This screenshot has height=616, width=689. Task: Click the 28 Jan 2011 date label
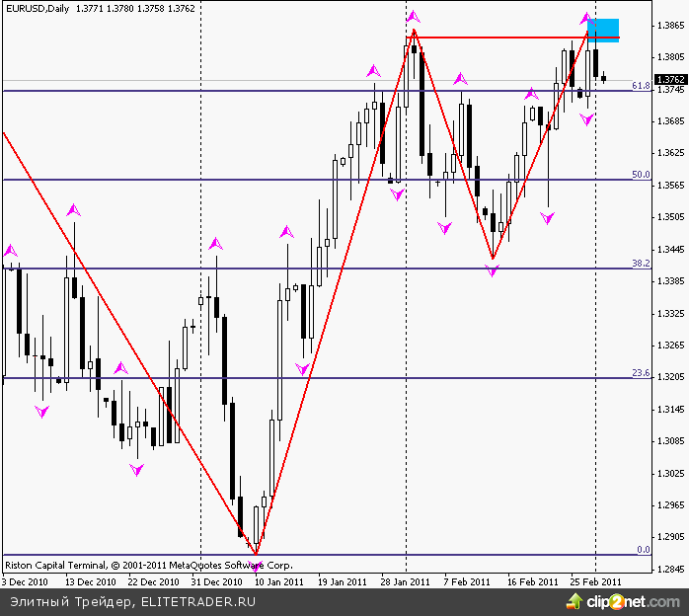click(407, 582)
